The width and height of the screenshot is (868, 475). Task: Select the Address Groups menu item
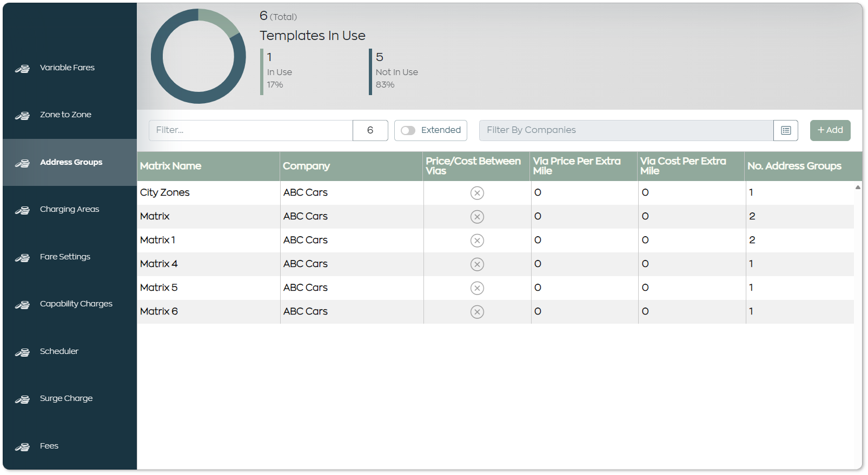[x=70, y=162]
